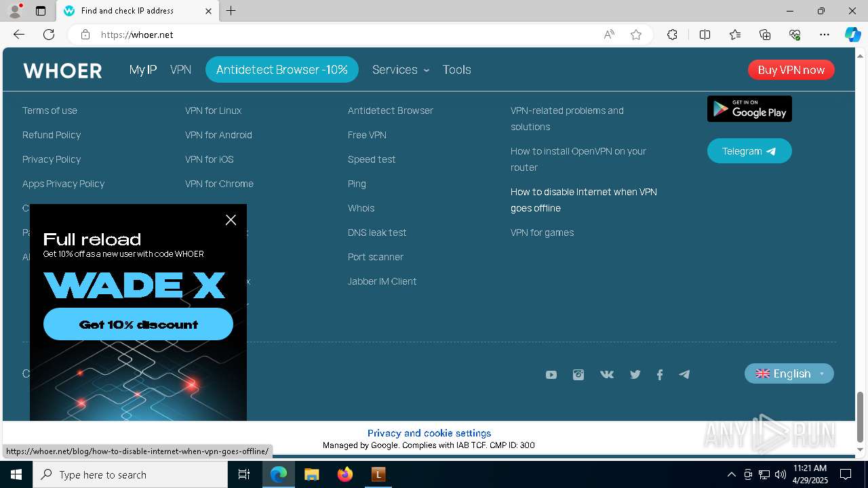Viewport: 868px width, 488px height.
Task: Click Antidetect Browser -10% pill button
Action: point(282,70)
